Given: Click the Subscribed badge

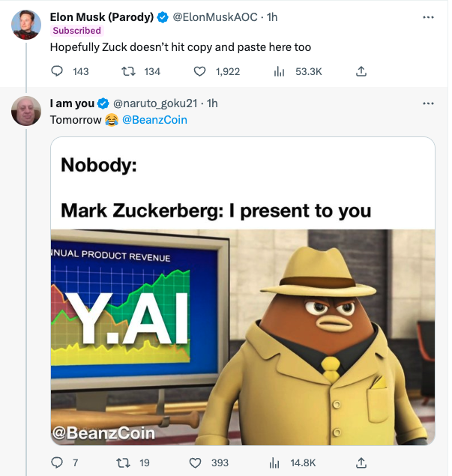Looking at the screenshot, I should [x=76, y=31].
